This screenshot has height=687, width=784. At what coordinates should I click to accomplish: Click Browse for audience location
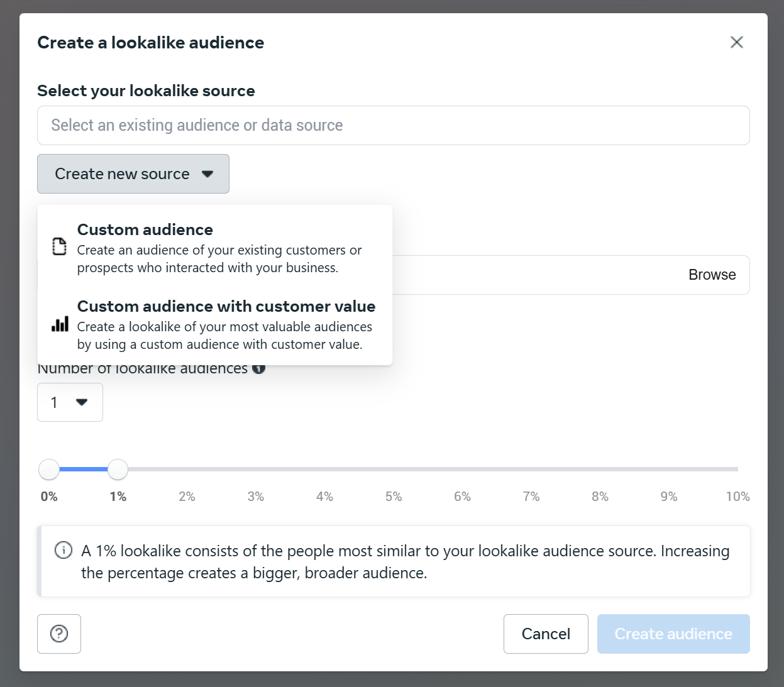[712, 275]
